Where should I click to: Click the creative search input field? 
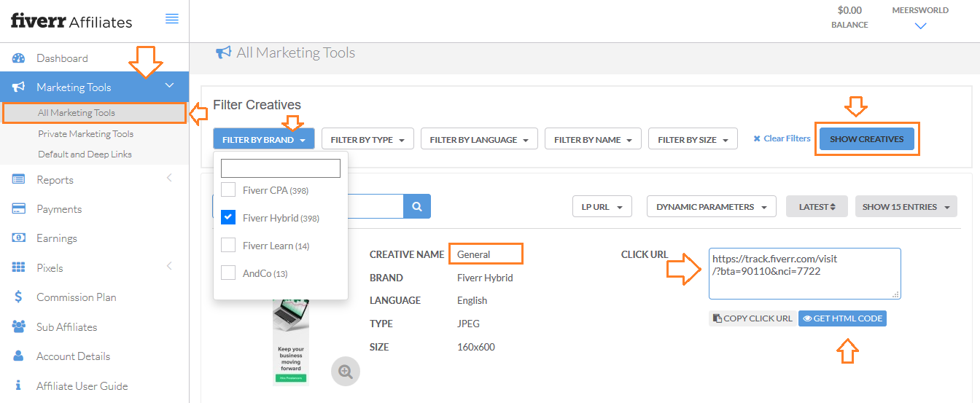click(376, 206)
